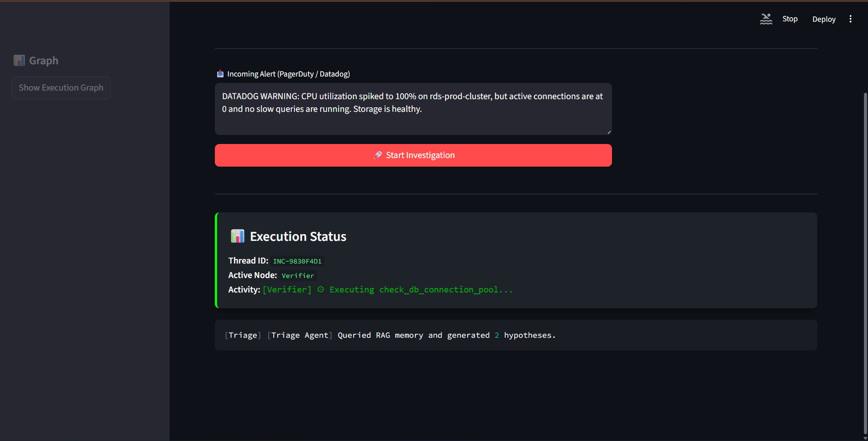This screenshot has height=441, width=868.
Task: Click the gear icon in Activity line
Action: 321,290
